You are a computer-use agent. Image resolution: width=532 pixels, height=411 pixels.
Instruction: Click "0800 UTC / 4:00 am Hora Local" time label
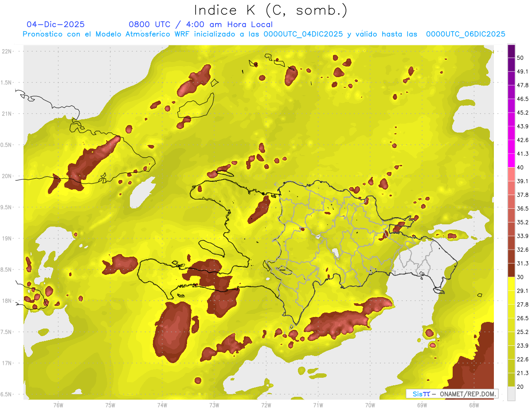(x=200, y=24)
